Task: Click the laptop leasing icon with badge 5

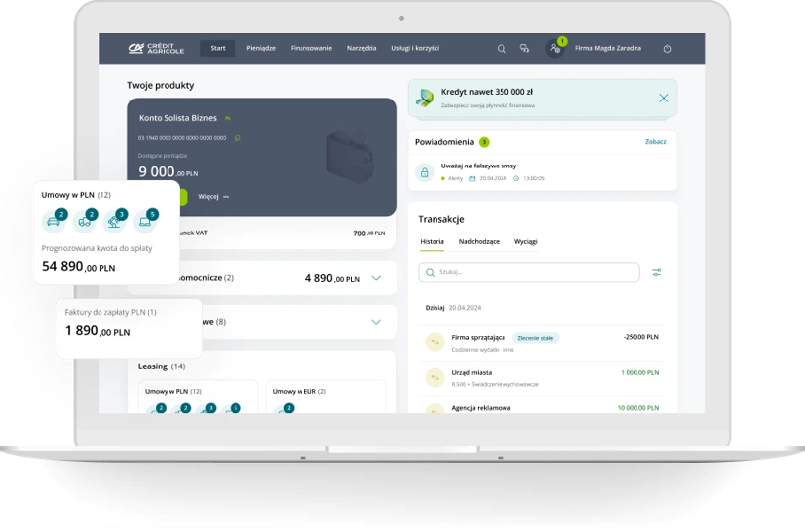Action: [145, 222]
